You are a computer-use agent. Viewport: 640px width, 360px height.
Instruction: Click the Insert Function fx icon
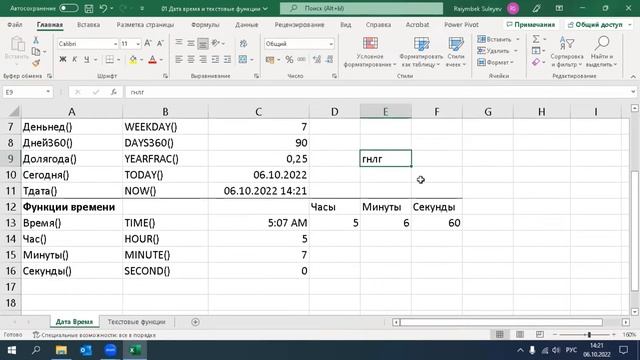point(114,92)
